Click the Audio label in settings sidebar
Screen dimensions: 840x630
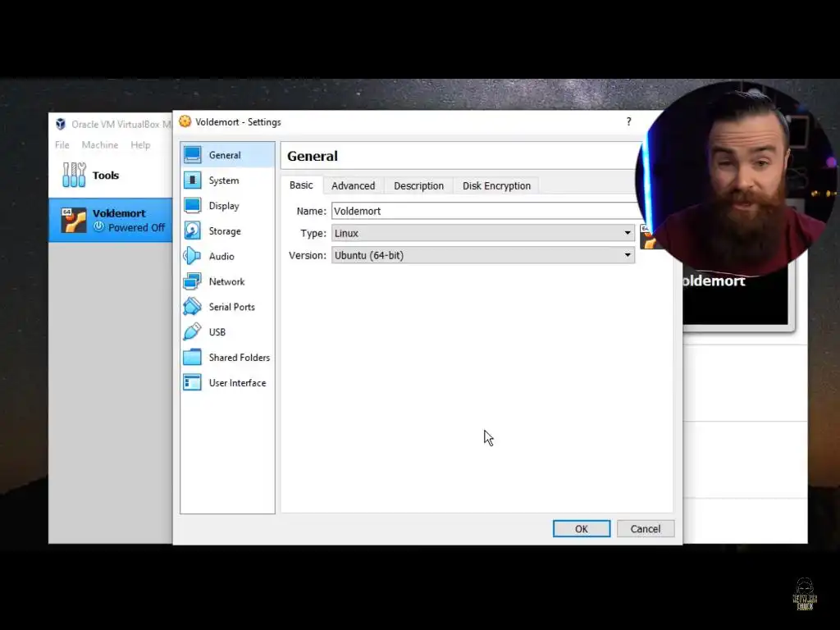point(221,256)
